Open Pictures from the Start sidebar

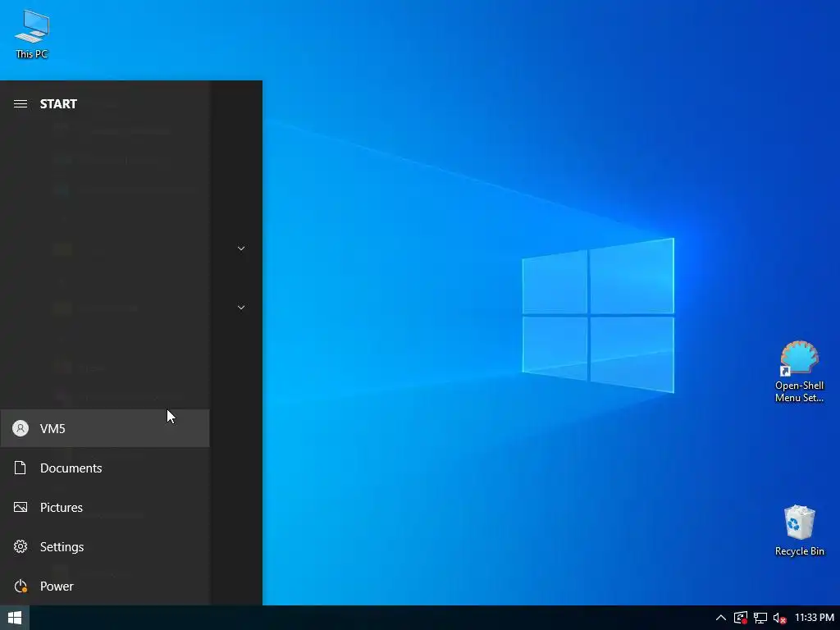coord(105,507)
